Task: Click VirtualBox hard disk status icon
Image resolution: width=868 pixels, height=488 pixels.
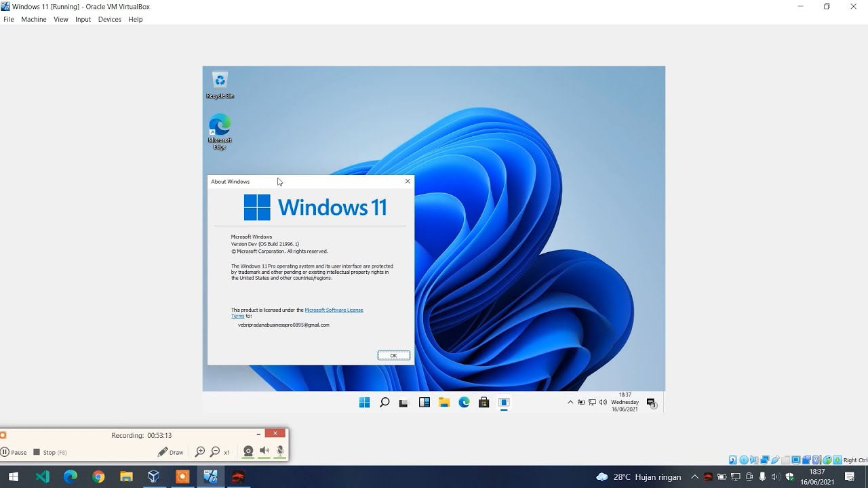Action: click(x=733, y=460)
